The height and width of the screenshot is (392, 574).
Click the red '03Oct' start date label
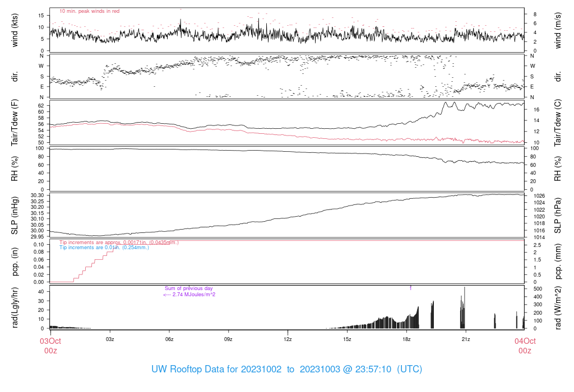pyautogui.click(x=50, y=341)
